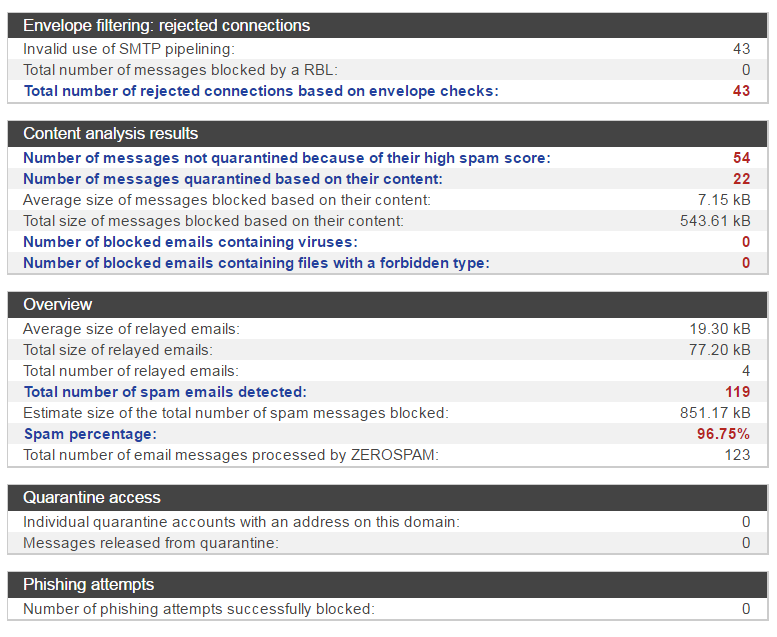Open Number of blocked emails containing viruses

tap(190, 241)
